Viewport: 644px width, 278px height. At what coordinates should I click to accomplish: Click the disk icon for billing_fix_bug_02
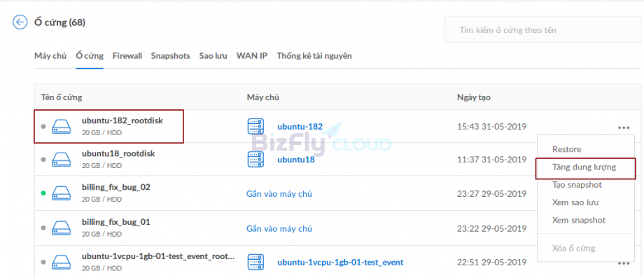click(x=61, y=193)
